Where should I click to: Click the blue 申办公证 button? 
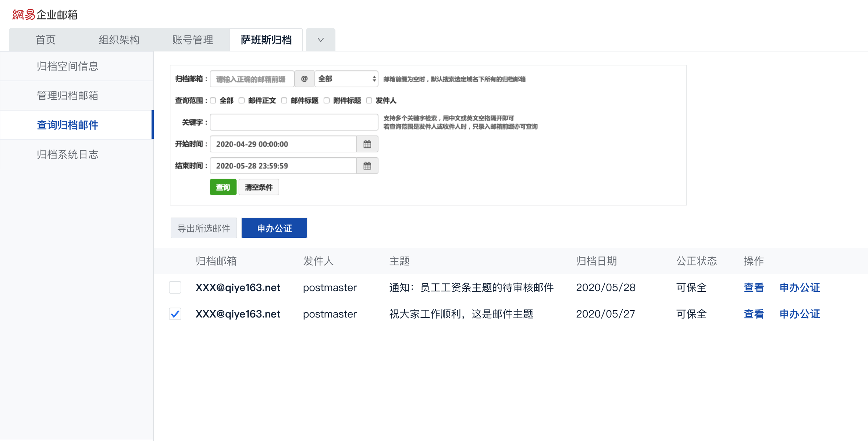(x=274, y=228)
